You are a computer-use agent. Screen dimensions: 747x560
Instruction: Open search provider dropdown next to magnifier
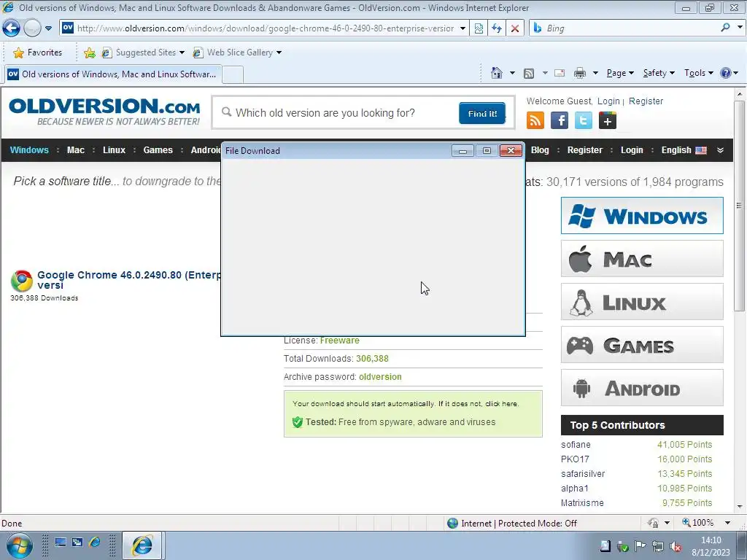click(740, 28)
